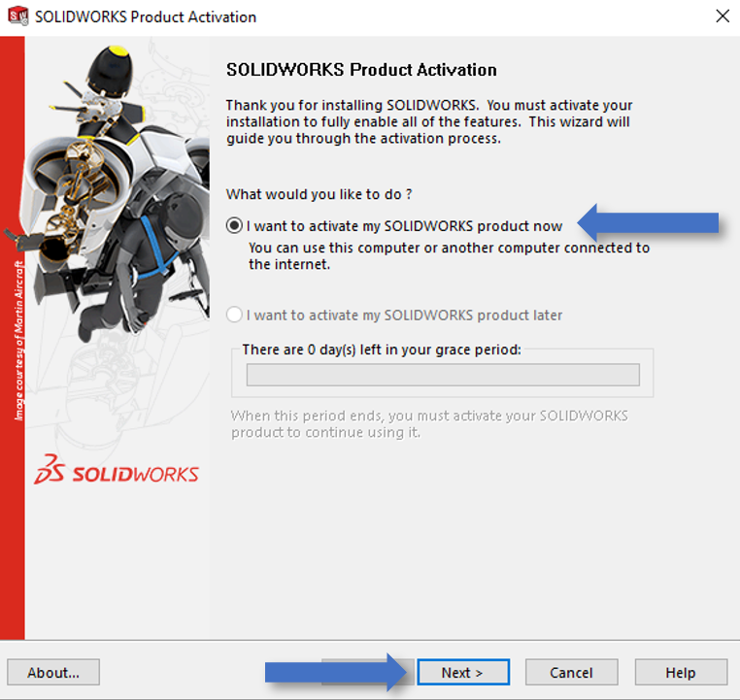
Task: Click the greyed "When this period ends" note
Action: [x=429, y=423]
